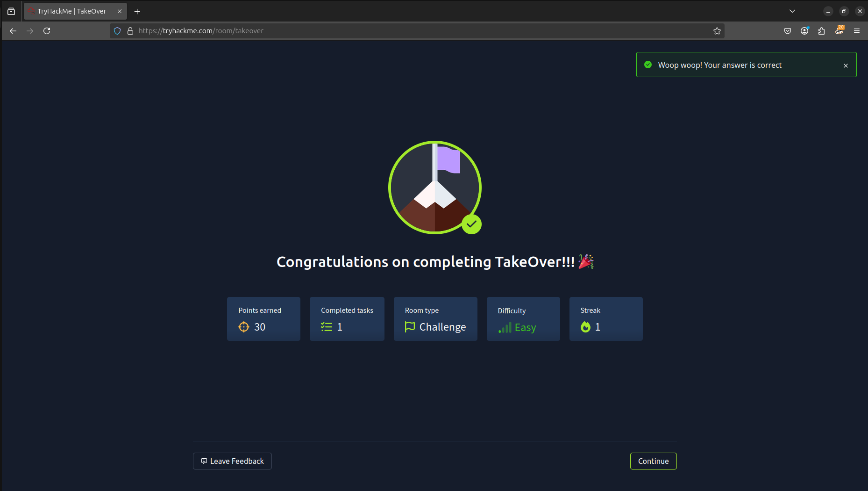868x491 pixels.
Task: Click the site padlock security icon
Action: (130, 31)
